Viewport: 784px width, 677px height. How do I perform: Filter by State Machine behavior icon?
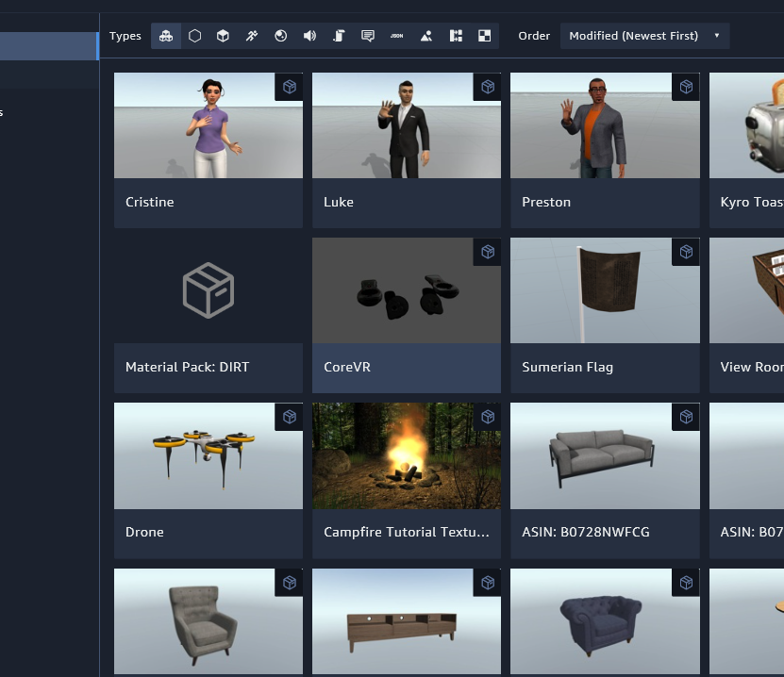click(x=456, y=36)
